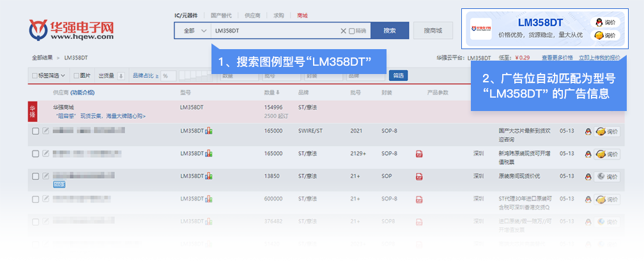Tick the 图片 filter checkbox
644x261 pixels.
[75, 76]
